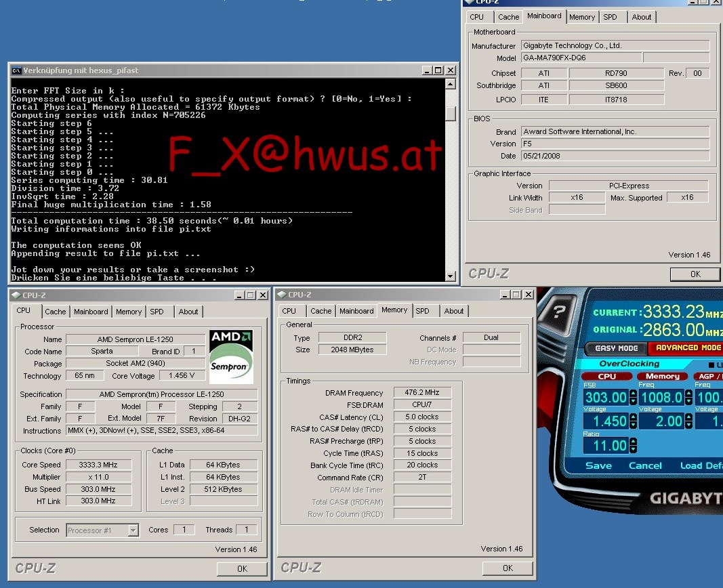Open SPD tab in CPU-Z Mainboard window
The width and height of the screenshot is (723, 588).
pos(610,17)
